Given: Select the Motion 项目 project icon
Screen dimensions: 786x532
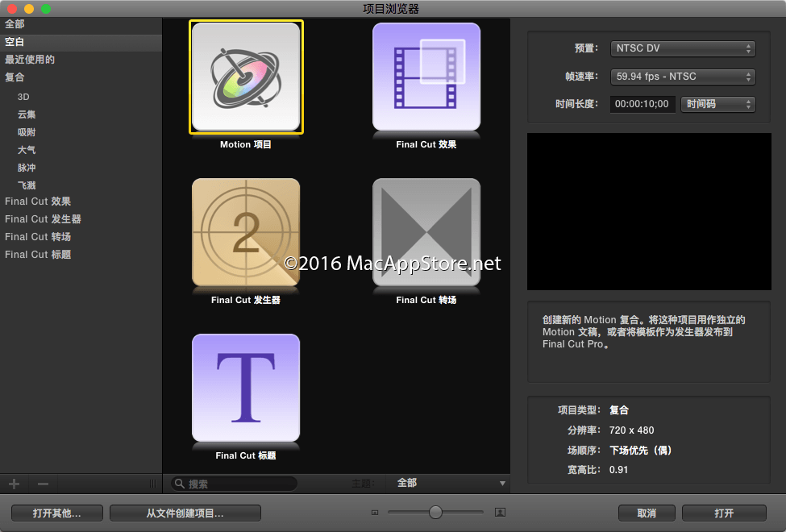Looking at the screenshot, I should 246,77.
